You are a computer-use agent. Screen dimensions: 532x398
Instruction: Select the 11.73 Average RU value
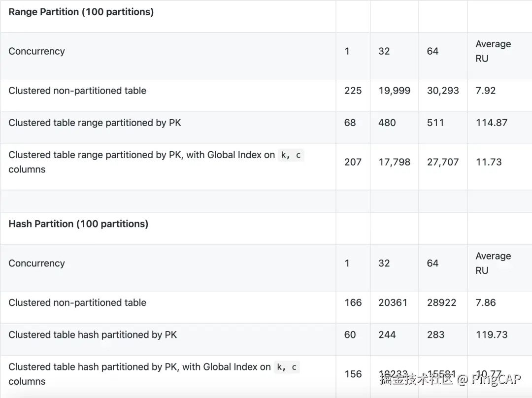pyautogui.click(x=489, y=162)
